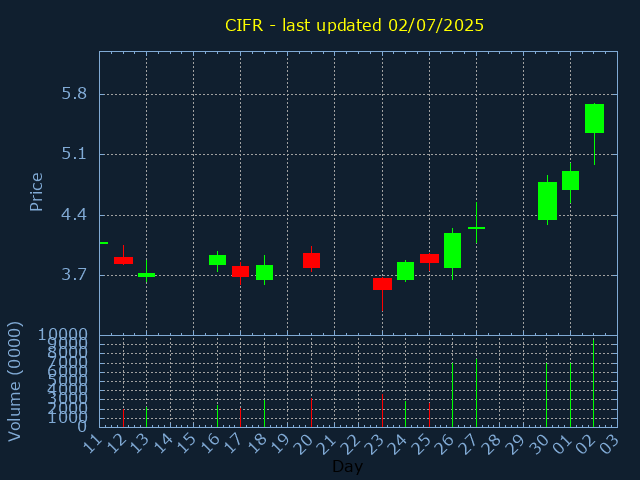Click the day label 23 on x-axis

point(375,444)
